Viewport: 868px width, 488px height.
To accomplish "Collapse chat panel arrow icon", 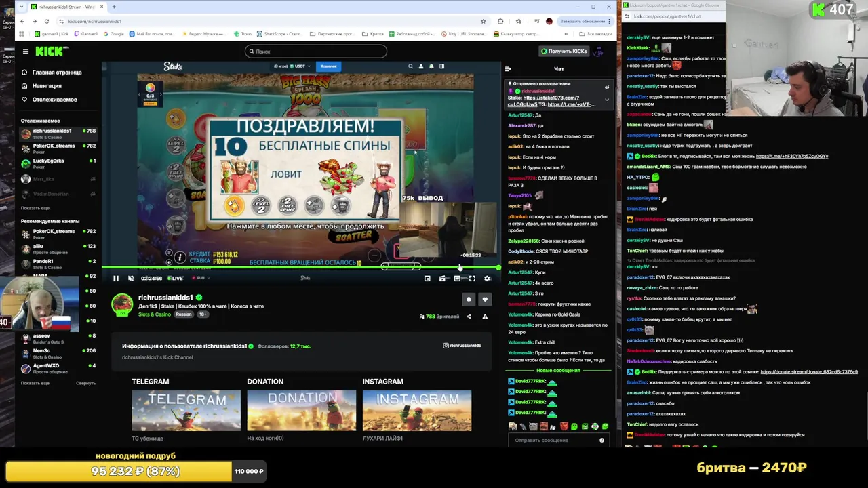I will point(508,68).
